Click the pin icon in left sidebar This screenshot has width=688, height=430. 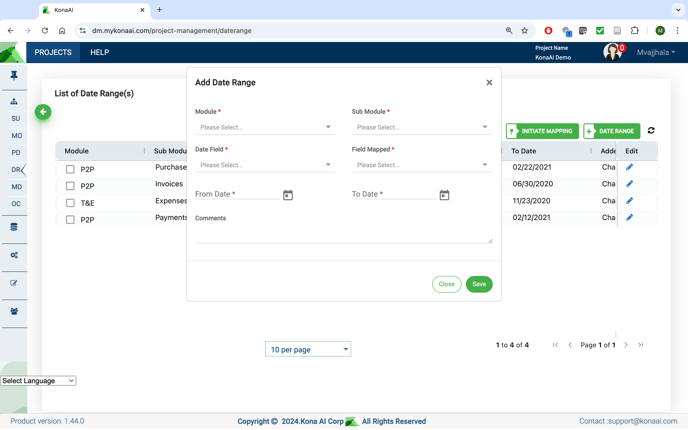tap(14, 76)
